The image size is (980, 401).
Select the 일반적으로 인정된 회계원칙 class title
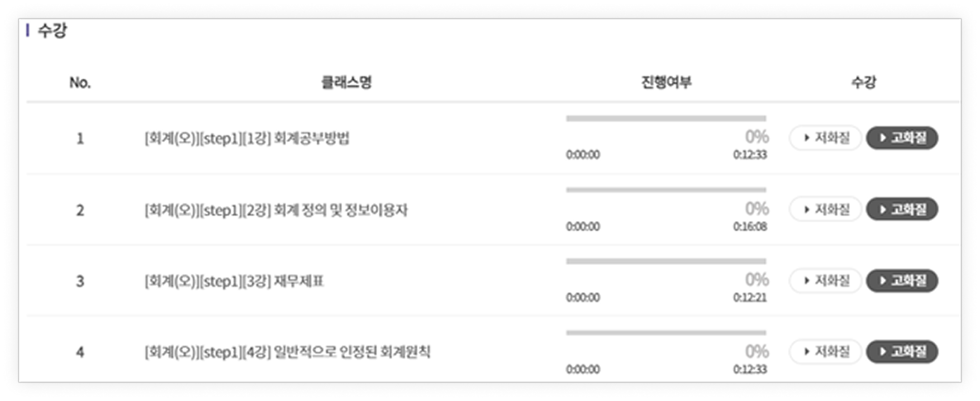point(287,352)
